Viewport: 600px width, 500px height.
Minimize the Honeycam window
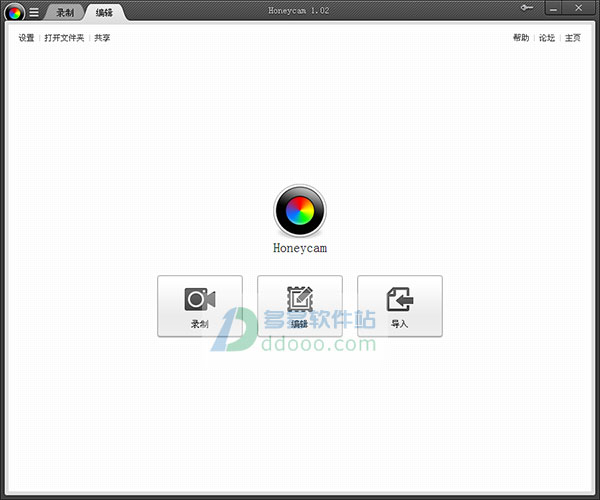click(553, 9)
